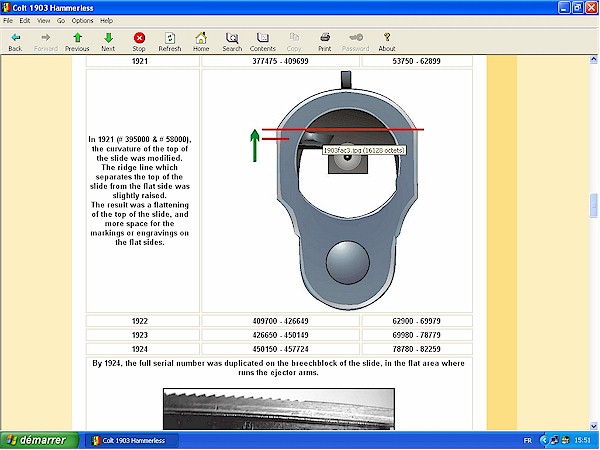Click the 15:51 system clock
The width and height of the screenshot is (600, 450).
click(x=582, y=441)
